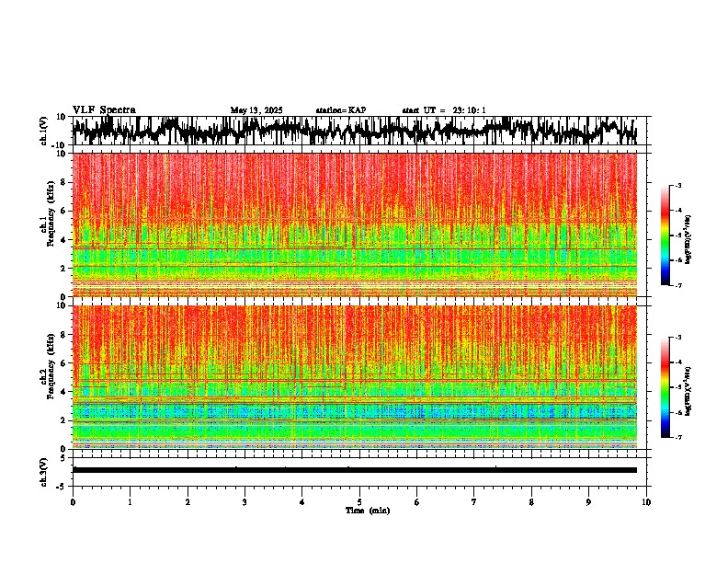This screenshot has width=728, height=563.
Task: Click the ch.1 spectrogram panel
Action: (x=358, y=224)
